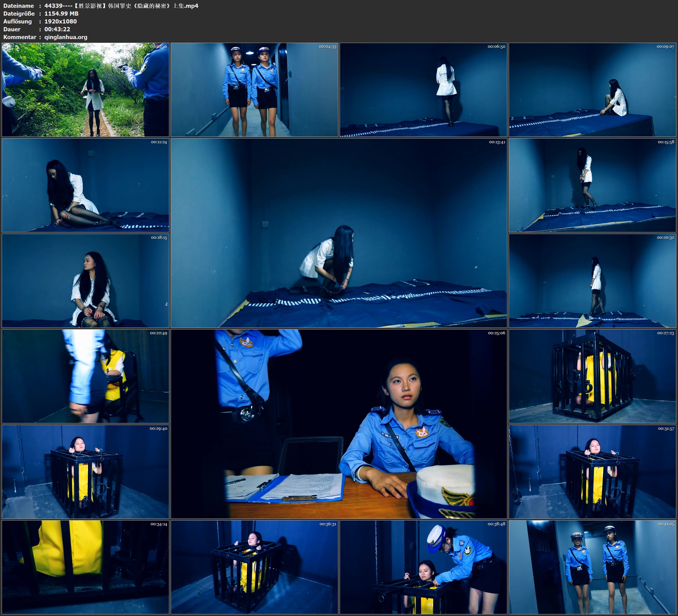The height and width of the screenshot is (616, 678).
Task: Click the thumbnail timestamped 00:20:32
Action: coord(592,281)
